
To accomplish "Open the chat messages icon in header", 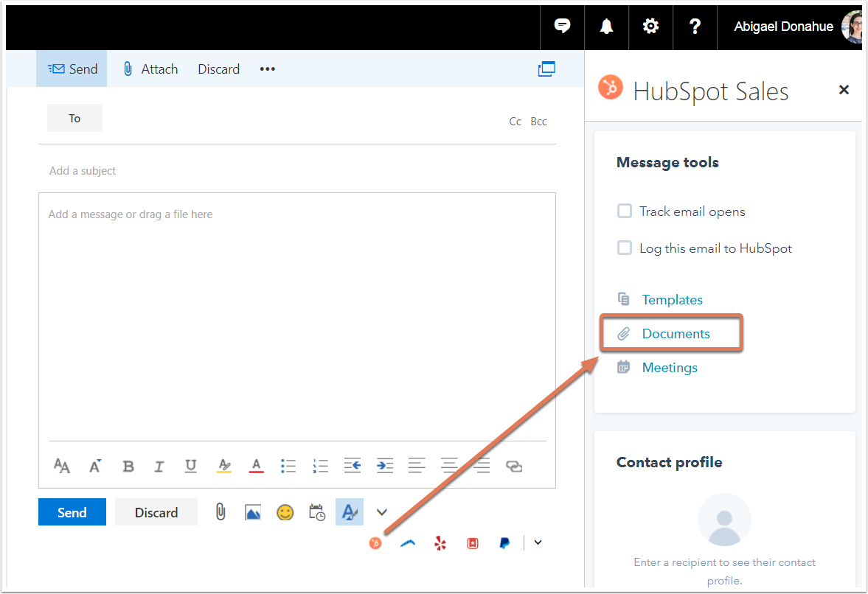I will [562, 26].
